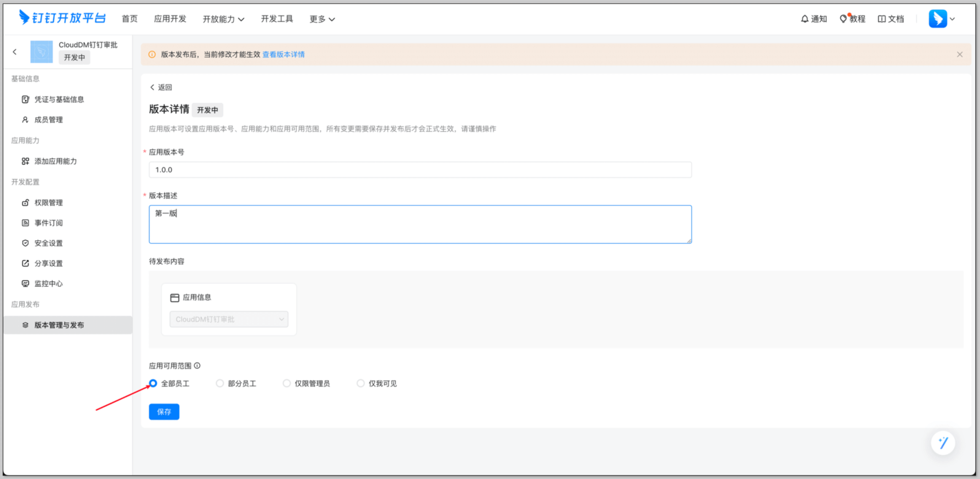Click the 应用版本号 input field
The width and height of the screenshot is (980, 479).
coord(420,170)
